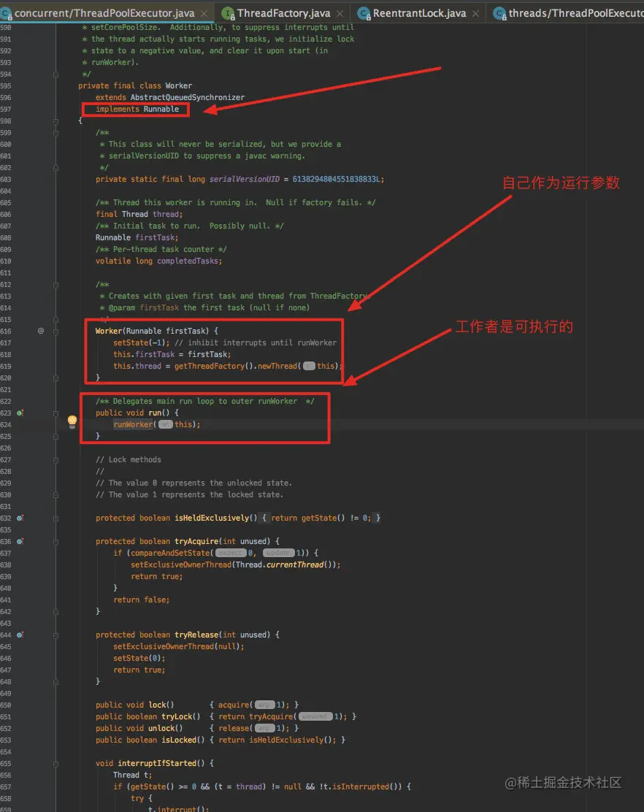This screenshot has width=644, height=812.
Task: Click the class icon on ReentrantLock.java tab
Action: click(x=364, y=13)
